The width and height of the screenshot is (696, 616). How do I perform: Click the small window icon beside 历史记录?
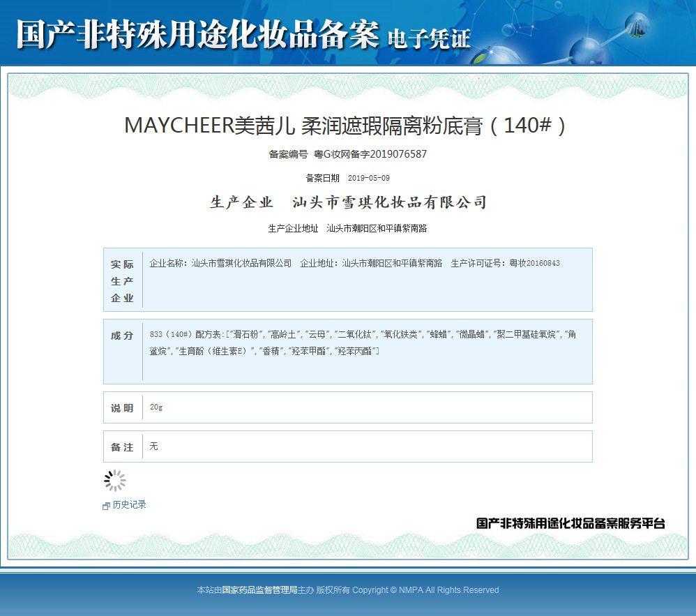click(106, 506)
